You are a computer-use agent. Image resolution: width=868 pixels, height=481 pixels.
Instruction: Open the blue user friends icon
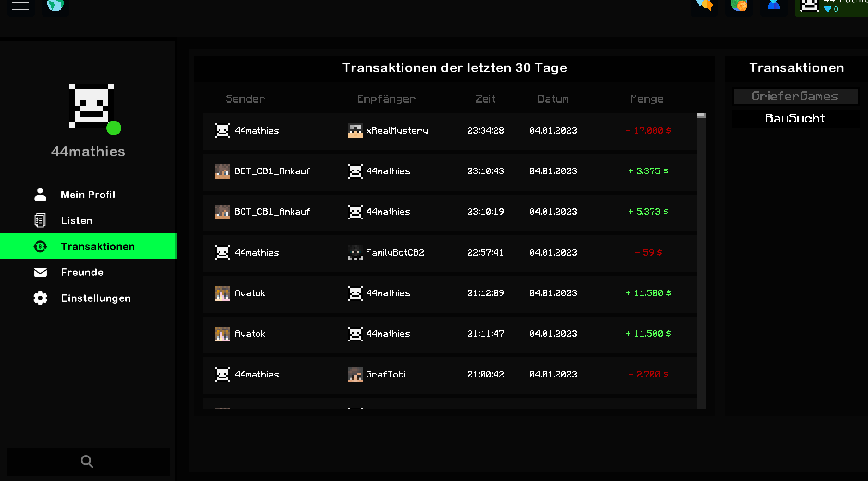(774, 5)
